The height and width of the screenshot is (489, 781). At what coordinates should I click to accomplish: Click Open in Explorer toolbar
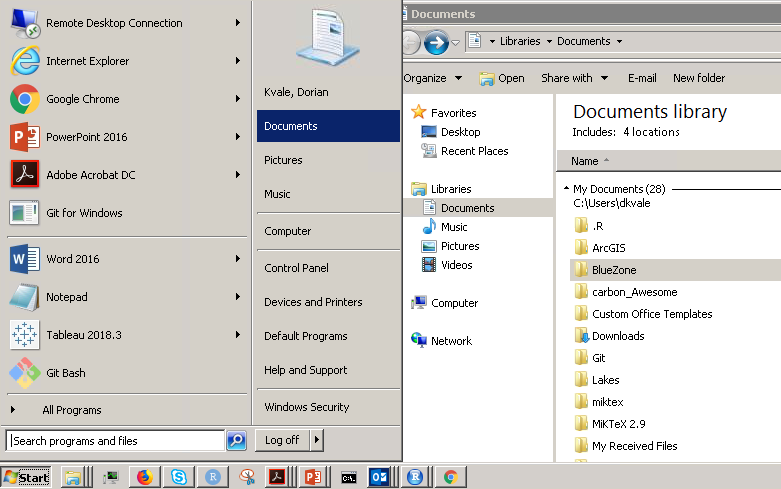pos(502,78)
